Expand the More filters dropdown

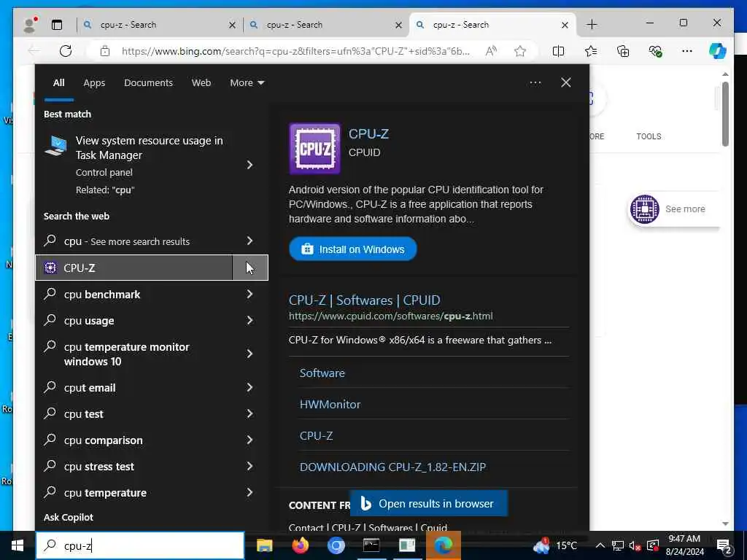(247, 83)
